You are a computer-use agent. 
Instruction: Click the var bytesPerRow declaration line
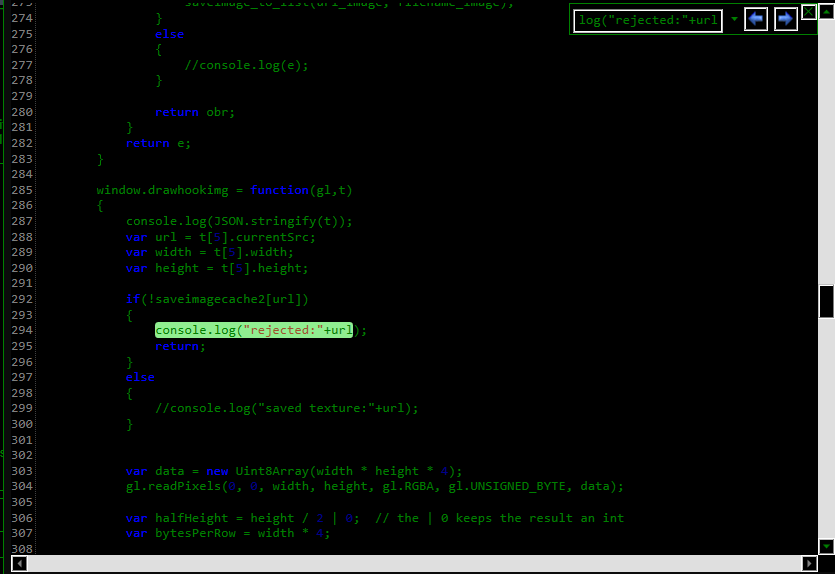(228, 533)
